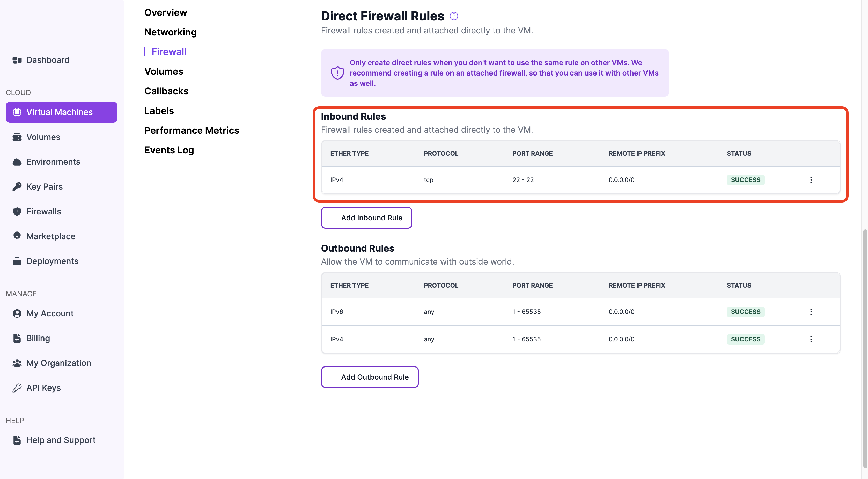868x479 pixels.
Task: Click the Firewalls shield icon in sidebar
Action: 17,212
